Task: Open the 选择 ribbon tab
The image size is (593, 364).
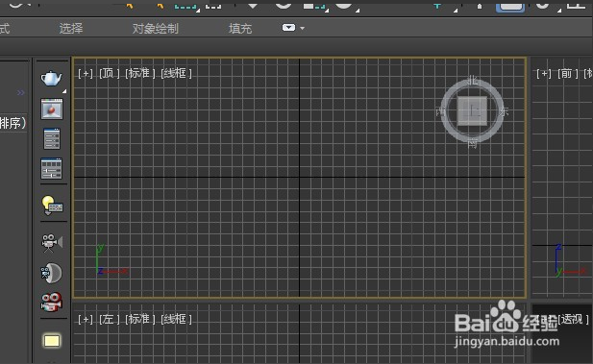Action: [71, 28]
